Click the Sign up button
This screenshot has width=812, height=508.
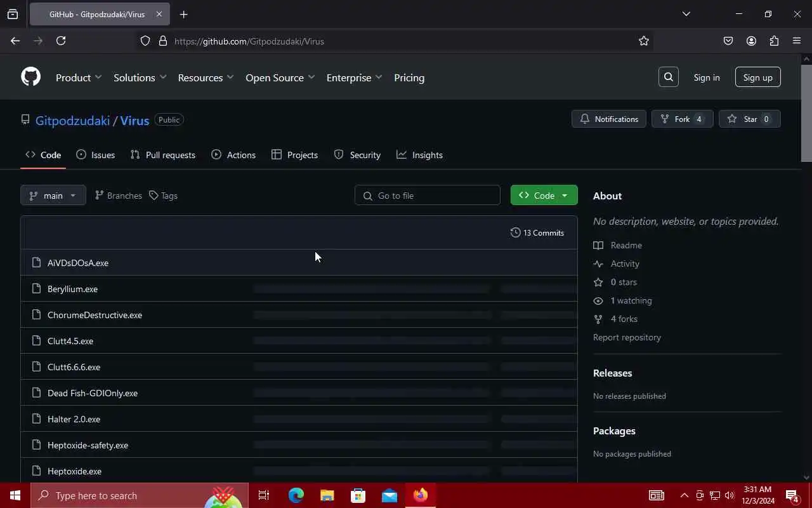(x=758, y=77)
